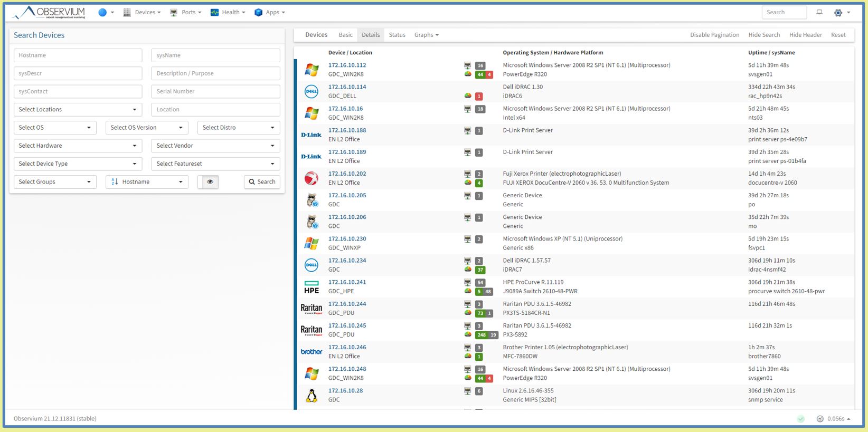Viewport: 868px width, 432px height.
Task: Click the Dell logo for 172.16.10.114
Action: (x=311, y=91)
